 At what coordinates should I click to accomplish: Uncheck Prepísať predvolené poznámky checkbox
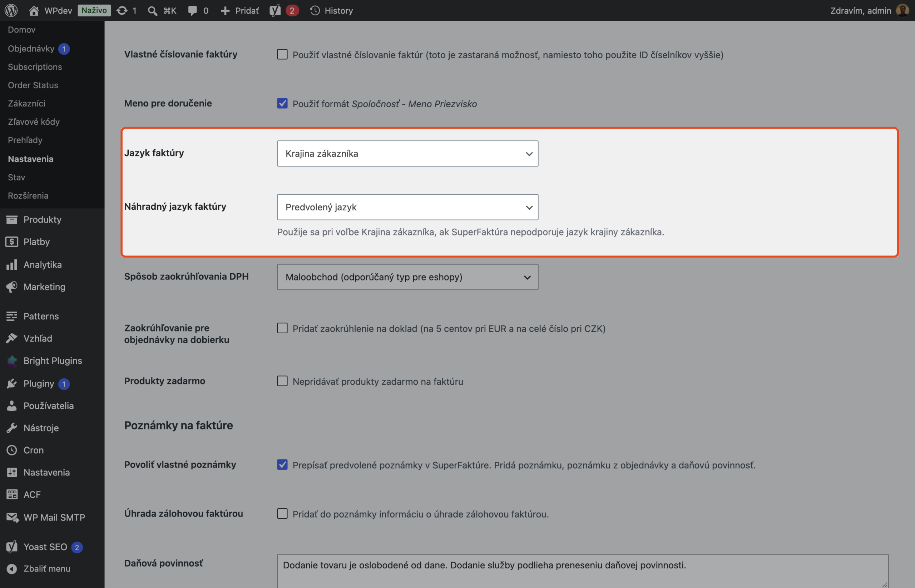click(282, 464)
